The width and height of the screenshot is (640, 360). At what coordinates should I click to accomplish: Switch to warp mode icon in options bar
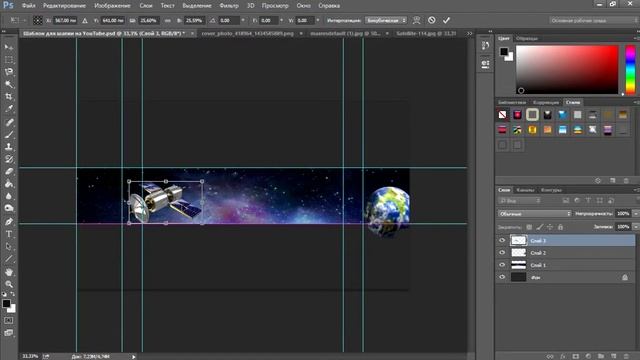coord(416,20)
